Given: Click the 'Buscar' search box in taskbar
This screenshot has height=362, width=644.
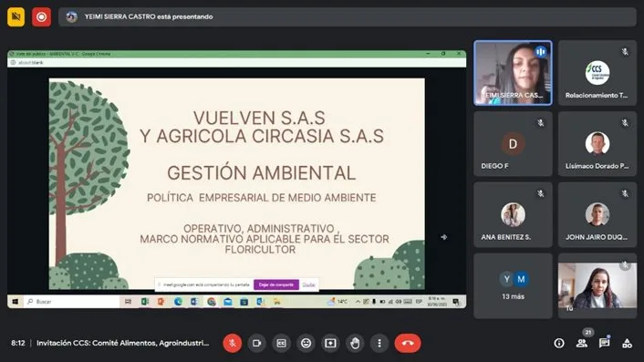Looking at the screenshot, I should point(72,302).
